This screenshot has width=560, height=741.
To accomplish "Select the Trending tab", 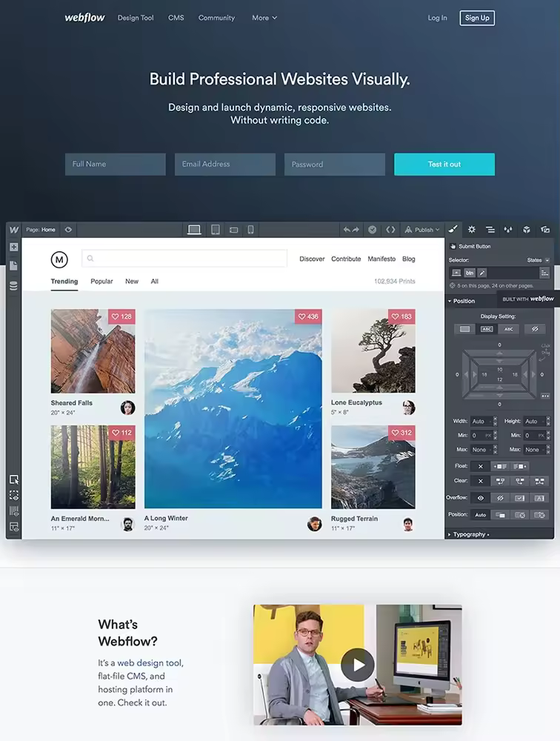I will [64, 282].
